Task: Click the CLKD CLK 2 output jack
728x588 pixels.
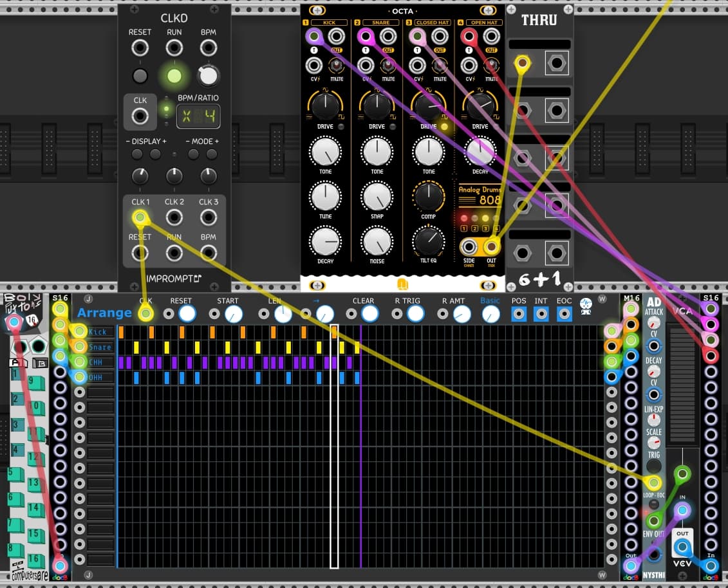Action: [x=174, y=217]
